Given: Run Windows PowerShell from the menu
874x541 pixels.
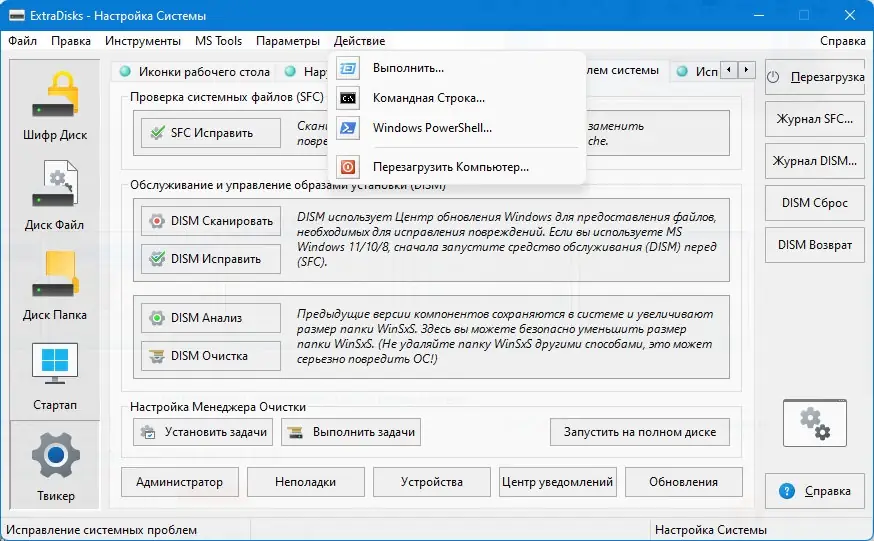Looking at the screenshot, I should [432, 128].
